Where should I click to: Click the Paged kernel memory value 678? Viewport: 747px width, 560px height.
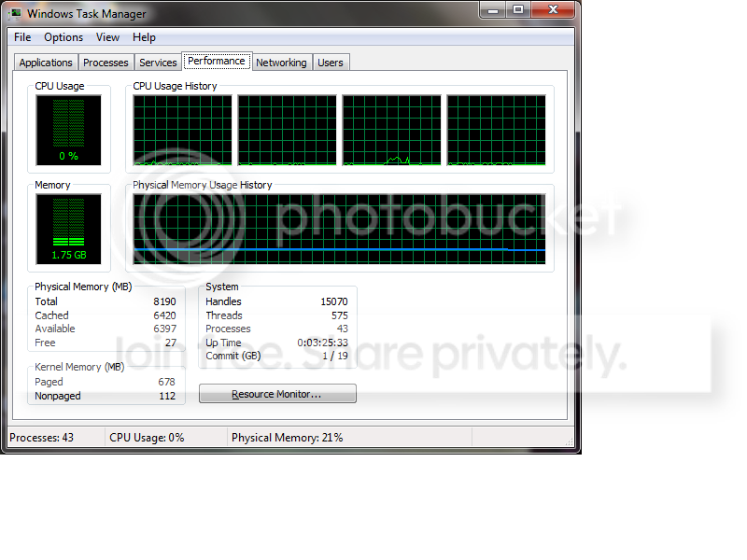pos(167,382)
